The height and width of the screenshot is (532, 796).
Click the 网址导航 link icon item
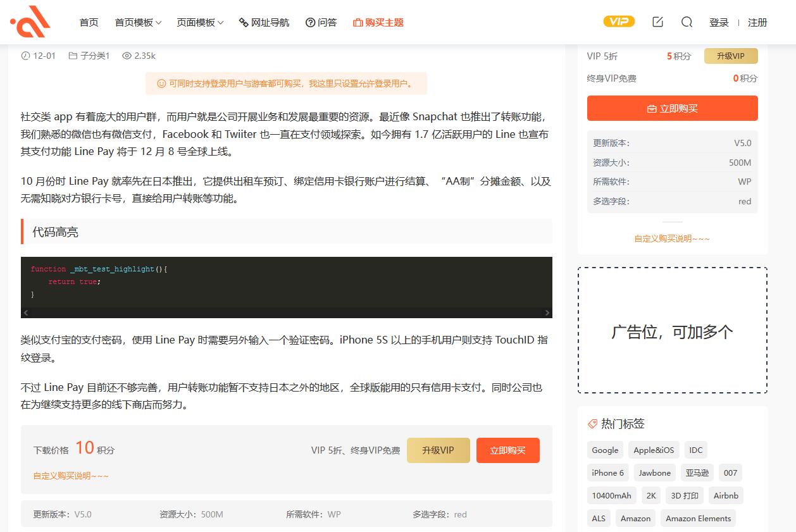(x=264, y=22)
